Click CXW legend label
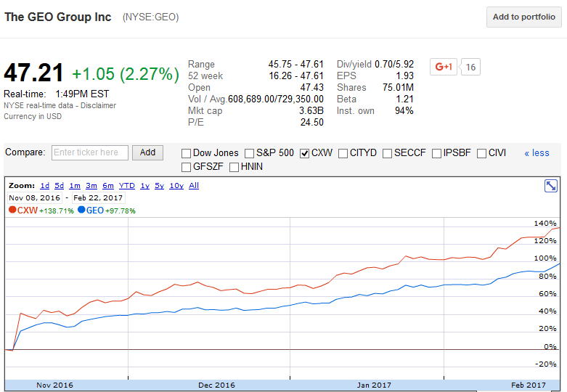The image size is (567, 392). 28,211
